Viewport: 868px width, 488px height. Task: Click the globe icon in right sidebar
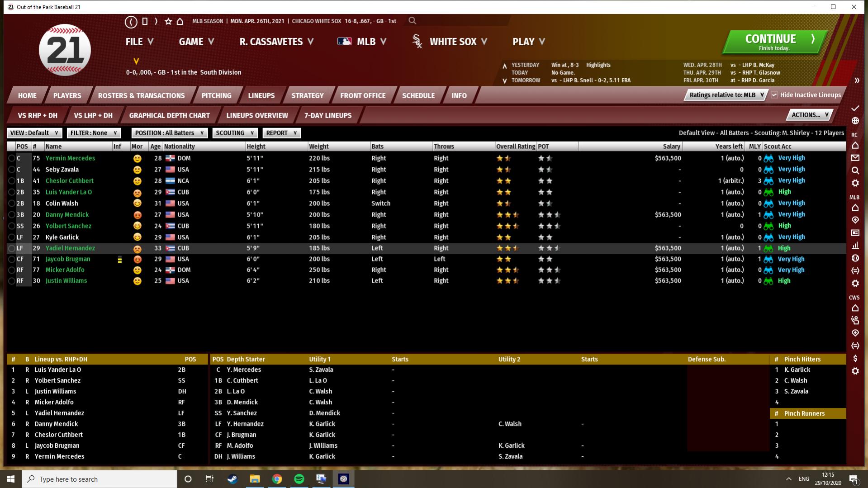855,121
